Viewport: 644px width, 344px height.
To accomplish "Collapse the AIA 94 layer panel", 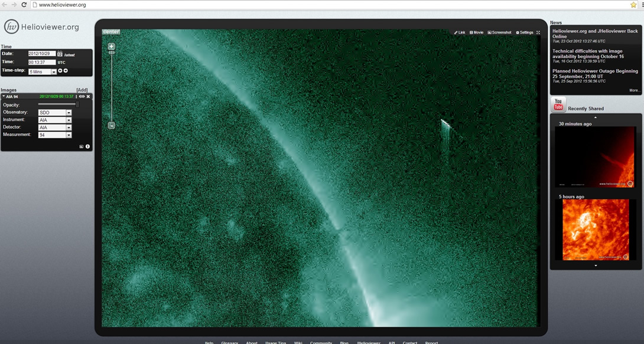I will 4,97.
